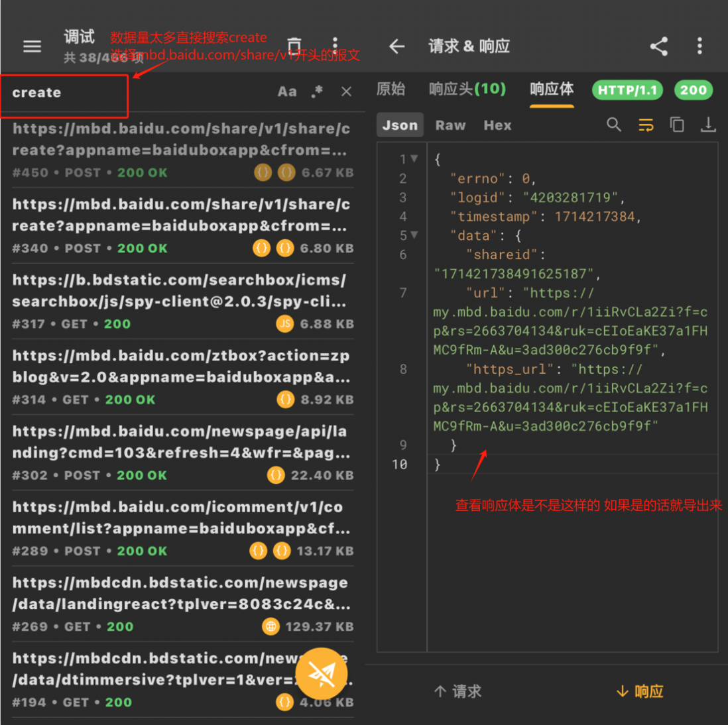The image size is (728, 725).
Task: Choose the Json view mode
Action: click(400, 125)
